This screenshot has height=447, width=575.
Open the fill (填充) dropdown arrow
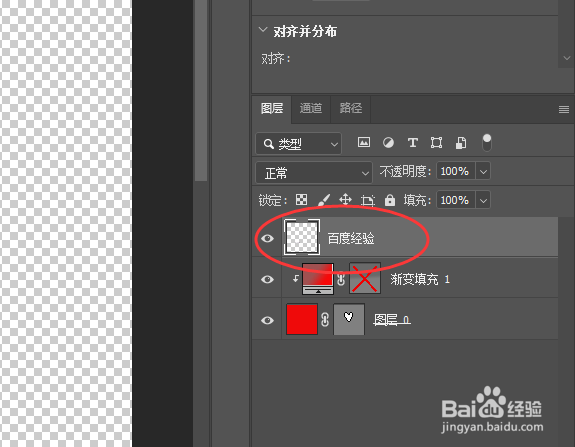[483, 200]
